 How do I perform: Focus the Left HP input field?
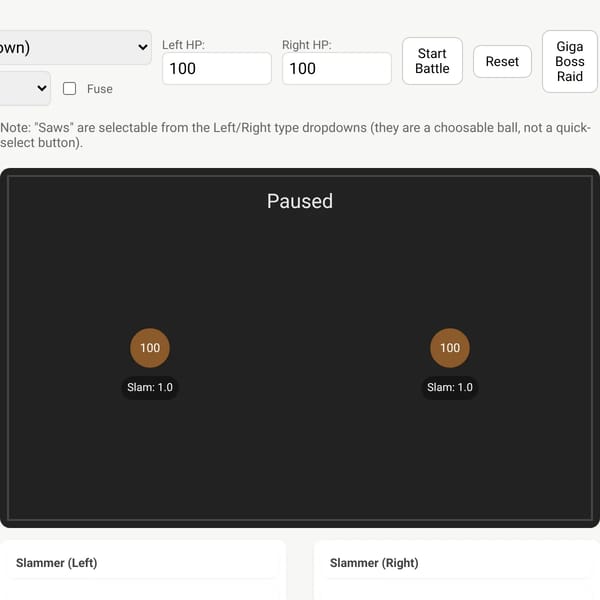tap(217, 68)
